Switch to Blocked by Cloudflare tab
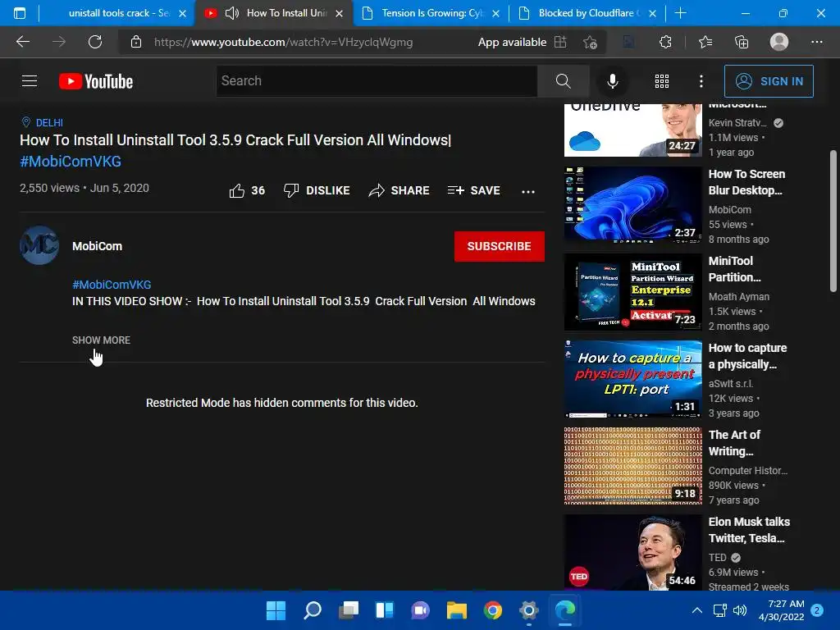The height and width of the screenshot is (630, 840). click(589, 13)
